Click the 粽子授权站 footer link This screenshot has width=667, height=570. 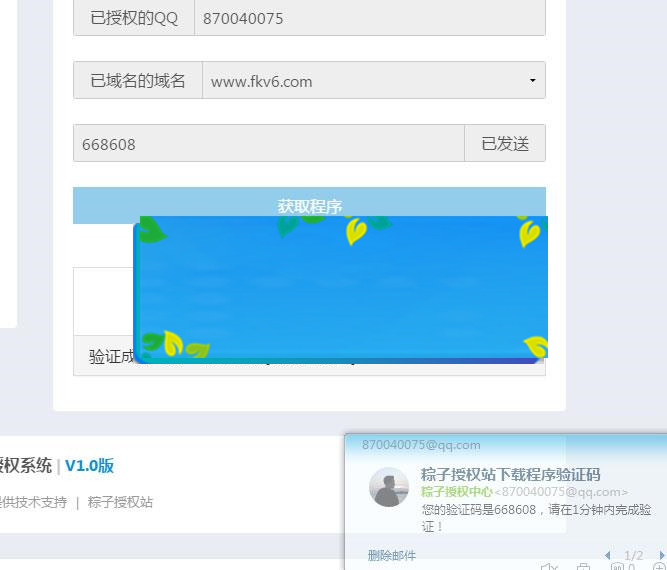120,502
